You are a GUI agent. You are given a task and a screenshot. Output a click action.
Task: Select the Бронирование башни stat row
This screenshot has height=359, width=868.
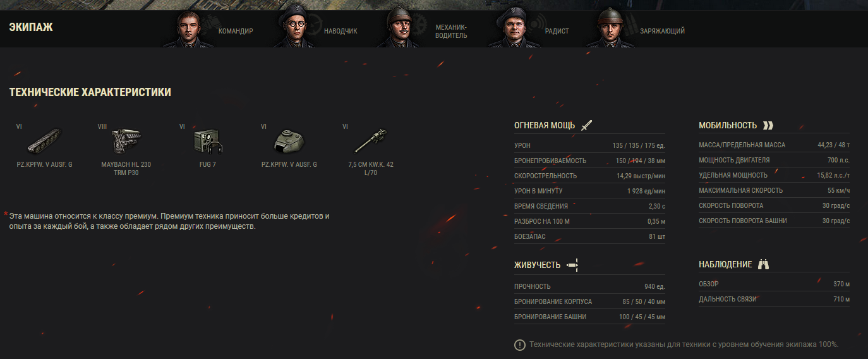click(589, 317)
